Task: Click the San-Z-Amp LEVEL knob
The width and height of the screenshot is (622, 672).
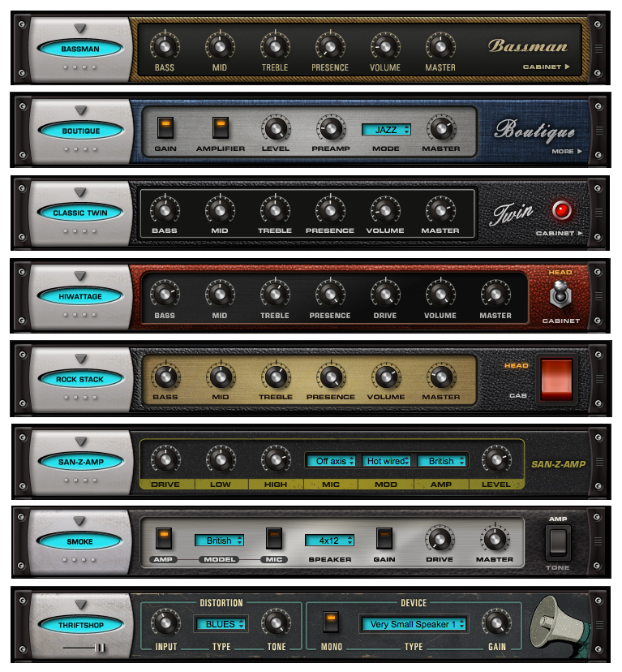Action: 496,459
